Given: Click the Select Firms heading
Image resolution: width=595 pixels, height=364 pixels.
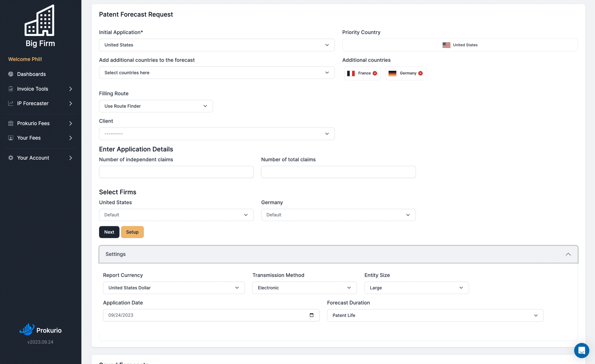Looking at the screenshot, I should pyautogui.click(x=118, y=192).
